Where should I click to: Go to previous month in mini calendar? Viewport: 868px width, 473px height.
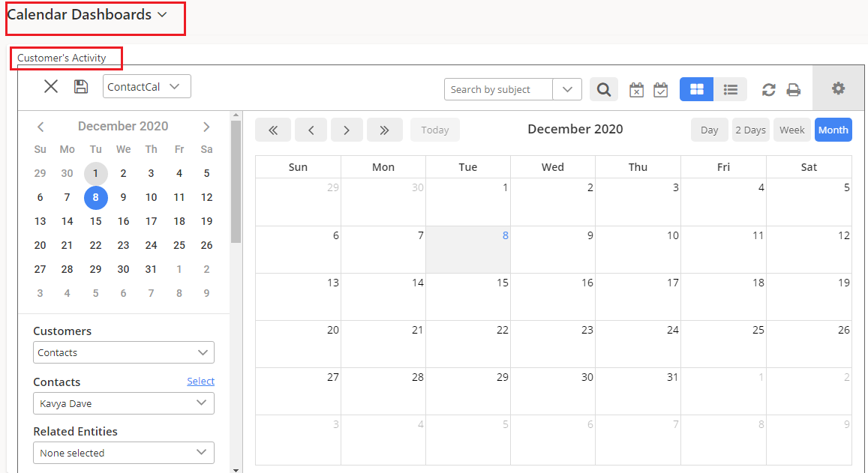point(41,127)
